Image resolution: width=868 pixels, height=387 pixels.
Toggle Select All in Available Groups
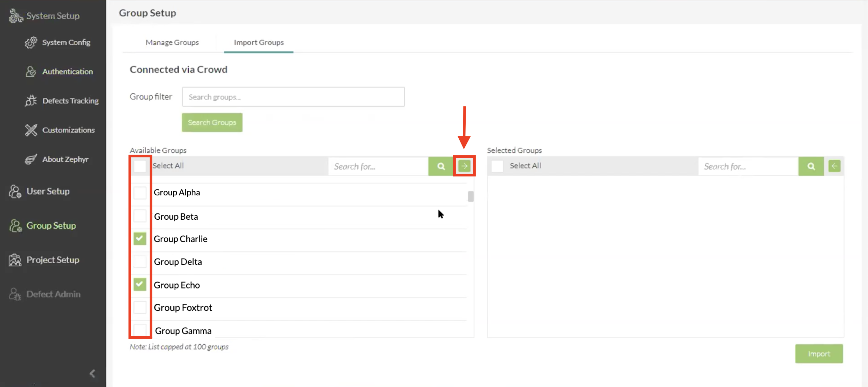click(139, 166)
